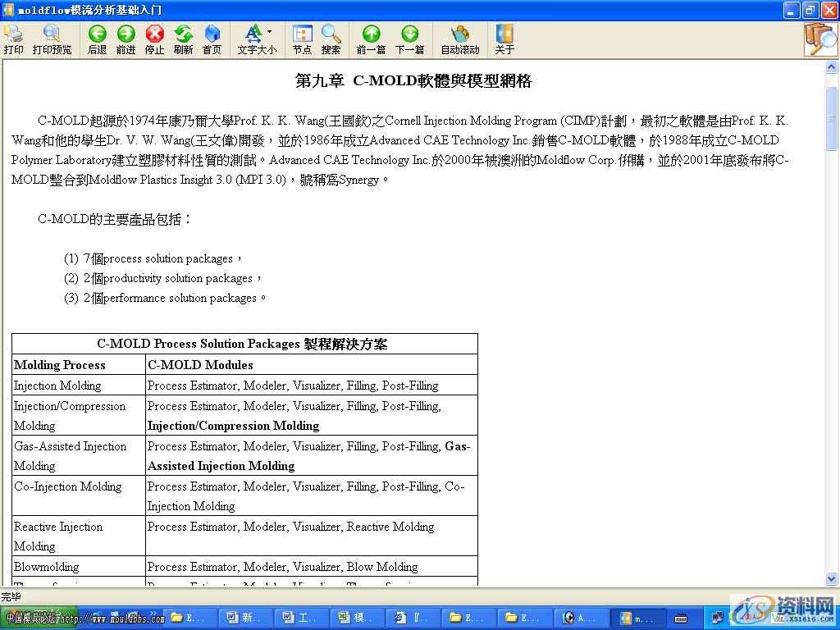Open the 文字大小 text size dropdown arrow
Screen dimensions: 840x630
tap(269, 31)
